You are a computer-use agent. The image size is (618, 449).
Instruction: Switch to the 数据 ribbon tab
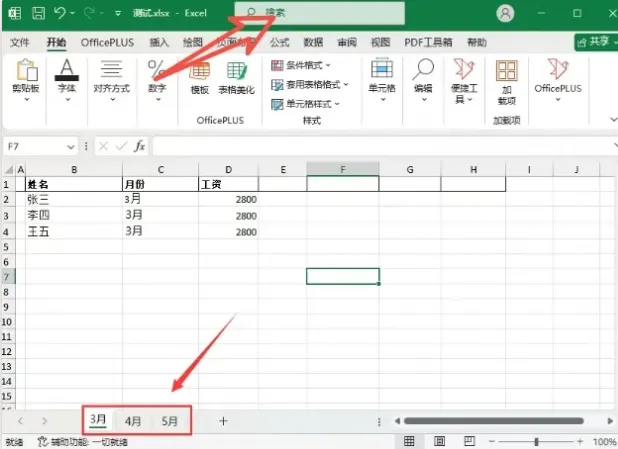pyautogui.click(x=313, y=42)
